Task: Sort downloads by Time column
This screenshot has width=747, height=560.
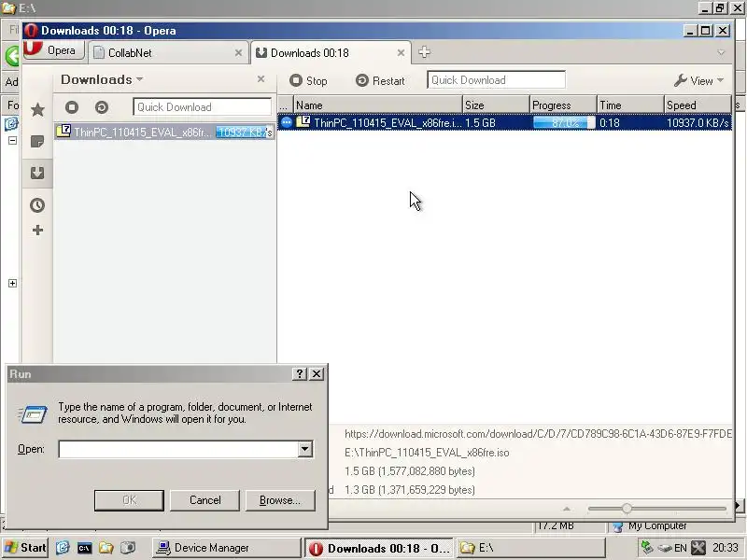Action: pyautogui.click(x=630, y=105)
